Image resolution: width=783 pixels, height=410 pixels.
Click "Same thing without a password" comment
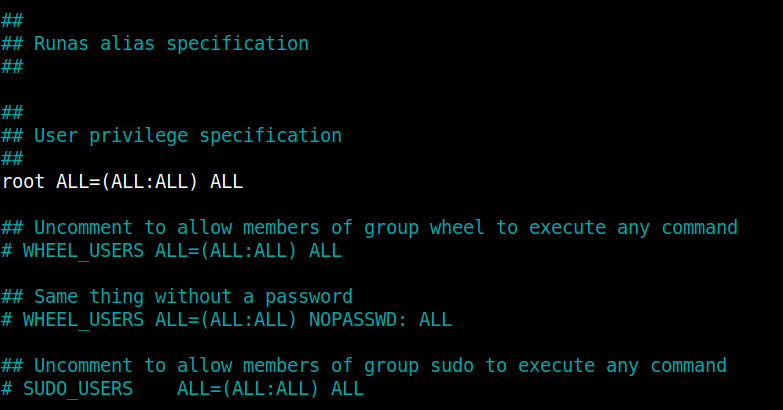193,296
